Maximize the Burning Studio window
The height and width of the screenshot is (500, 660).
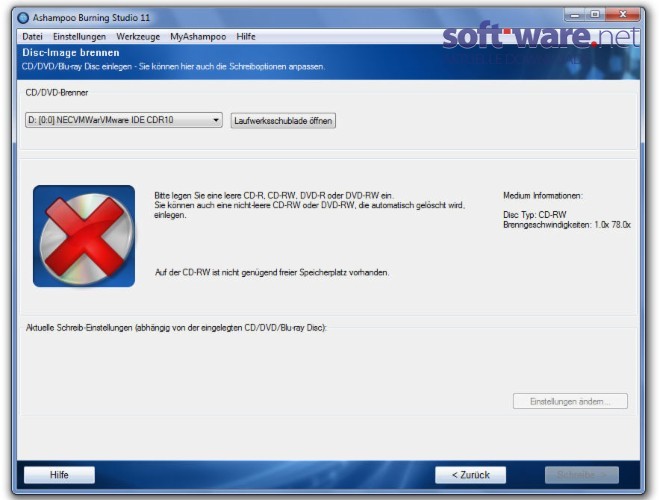coord(595,15)
